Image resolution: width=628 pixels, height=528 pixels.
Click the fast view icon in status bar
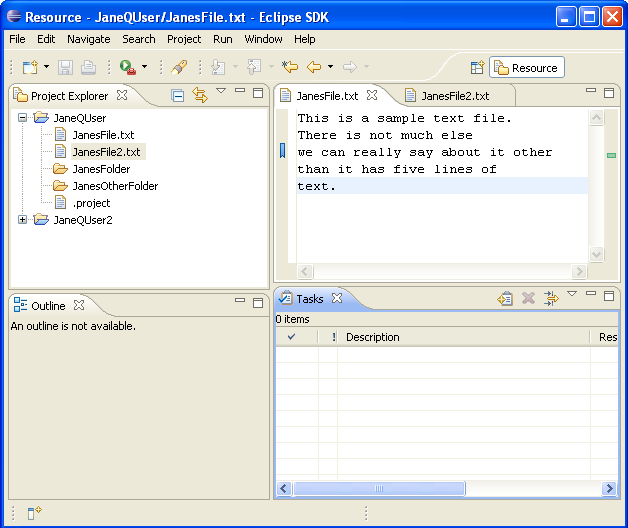click(x=34, y=512)
